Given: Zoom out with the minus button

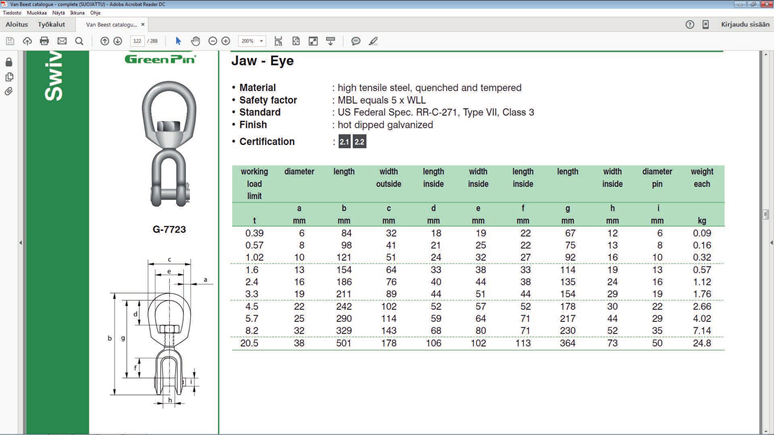Looking at the screenshot, I should (x=213, y=41).
